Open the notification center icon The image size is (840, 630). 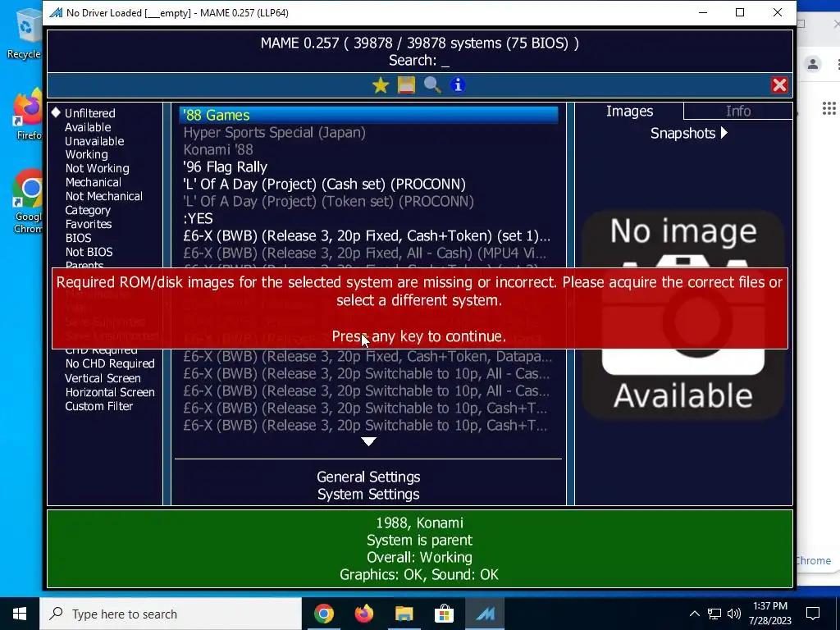[813, 614]
